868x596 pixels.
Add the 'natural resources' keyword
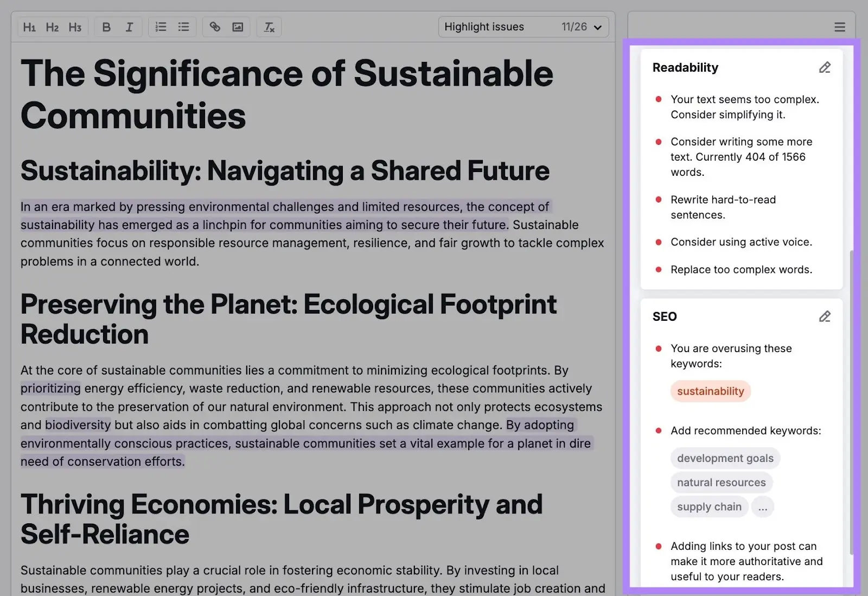(x=722, y=482)
